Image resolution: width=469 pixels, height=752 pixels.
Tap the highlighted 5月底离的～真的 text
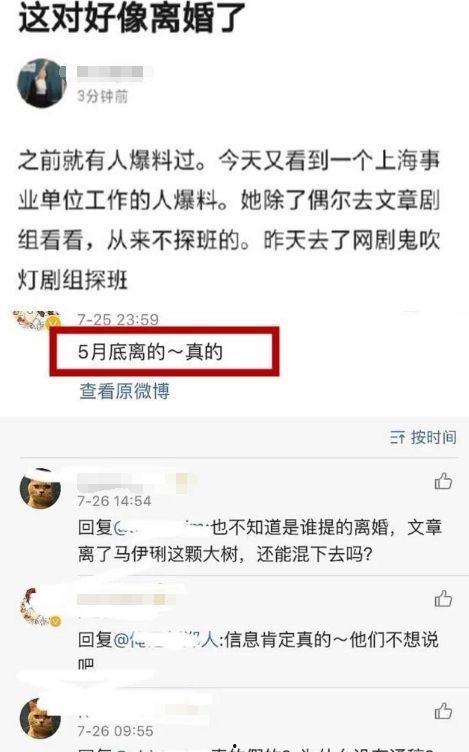point(151,352)
